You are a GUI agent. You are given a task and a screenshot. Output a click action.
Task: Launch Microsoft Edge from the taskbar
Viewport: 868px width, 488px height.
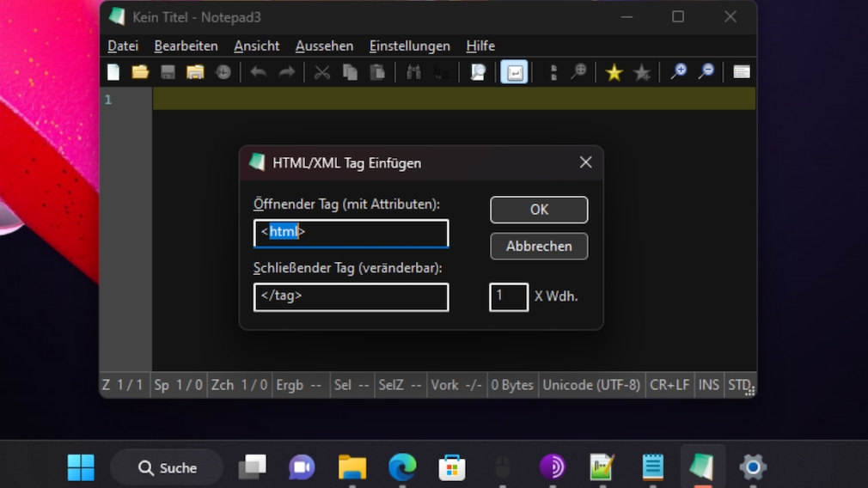(402, 467)
